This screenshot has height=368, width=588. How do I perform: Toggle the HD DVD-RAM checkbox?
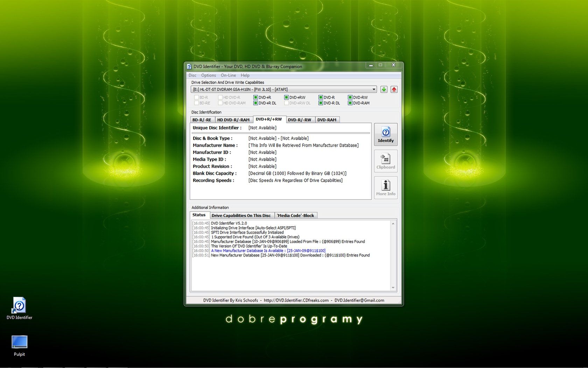(220, 103)
